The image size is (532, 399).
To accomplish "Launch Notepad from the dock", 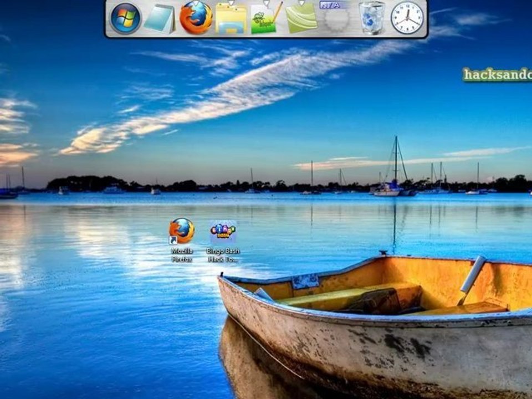I will click(160, 18).
